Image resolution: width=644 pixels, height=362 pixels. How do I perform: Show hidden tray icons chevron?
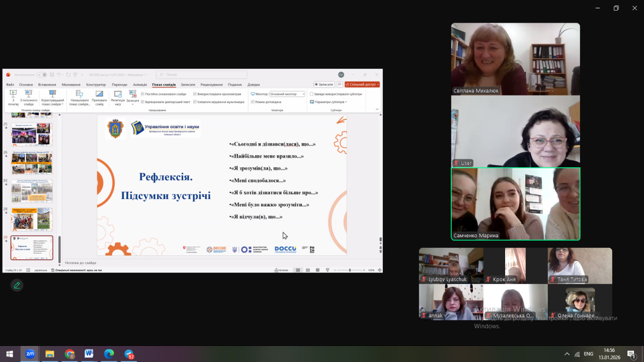click(x=567, y=354)
